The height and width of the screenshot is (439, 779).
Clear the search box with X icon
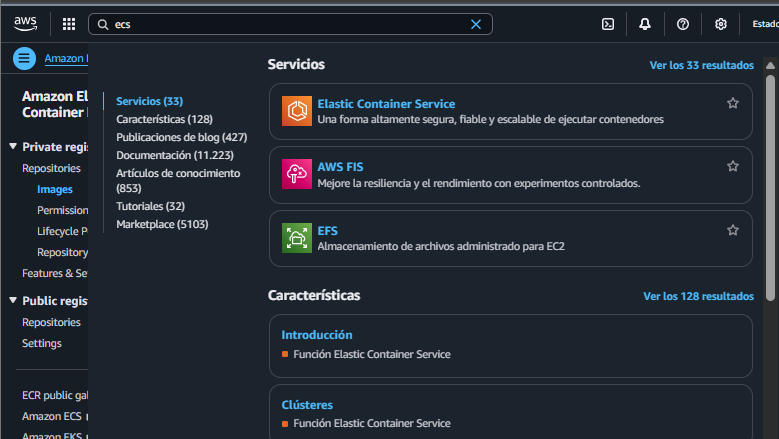coord(476,24)
